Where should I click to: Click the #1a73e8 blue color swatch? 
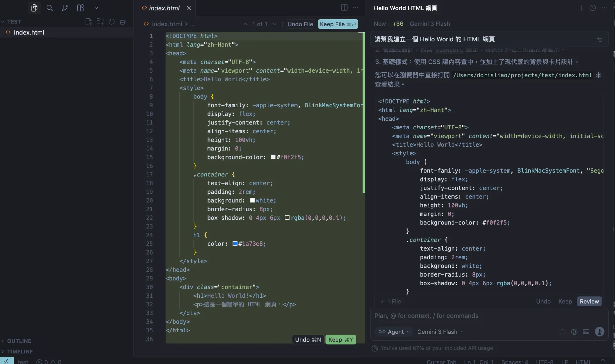pyautogui.click(x=235, y=244)
